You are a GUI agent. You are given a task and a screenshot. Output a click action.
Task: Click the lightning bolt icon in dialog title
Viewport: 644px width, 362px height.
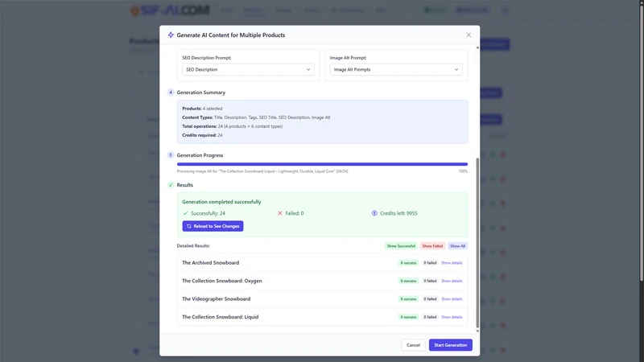point(171,35)
